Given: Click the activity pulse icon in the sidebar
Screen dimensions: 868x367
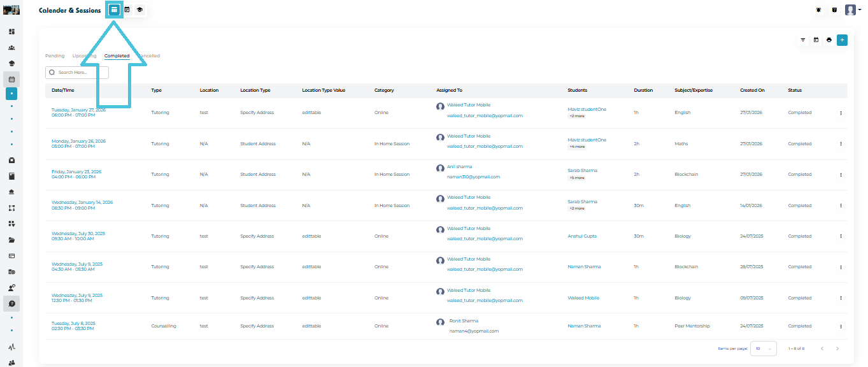Looking at the screenshot, I should pos(11,347).
